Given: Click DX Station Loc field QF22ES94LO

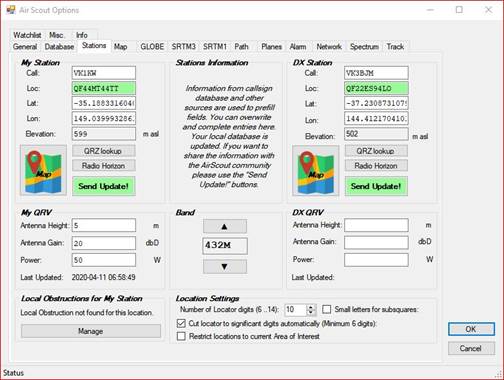Looking at the screenshot, I should [376, 88].
